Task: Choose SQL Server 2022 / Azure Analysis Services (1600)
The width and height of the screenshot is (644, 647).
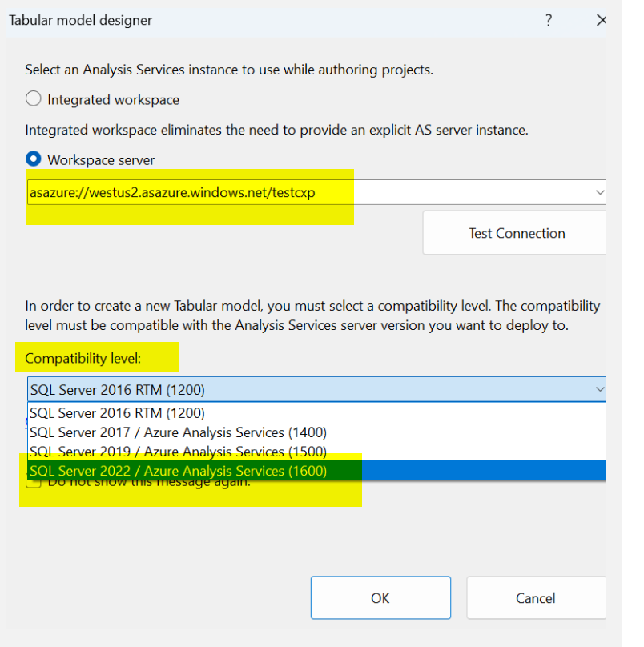Action: pyautogui.click(x=316, y=471)
